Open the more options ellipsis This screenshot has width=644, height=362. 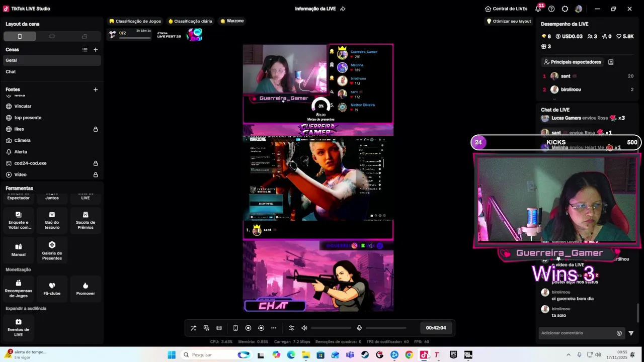tap(274, 328)
